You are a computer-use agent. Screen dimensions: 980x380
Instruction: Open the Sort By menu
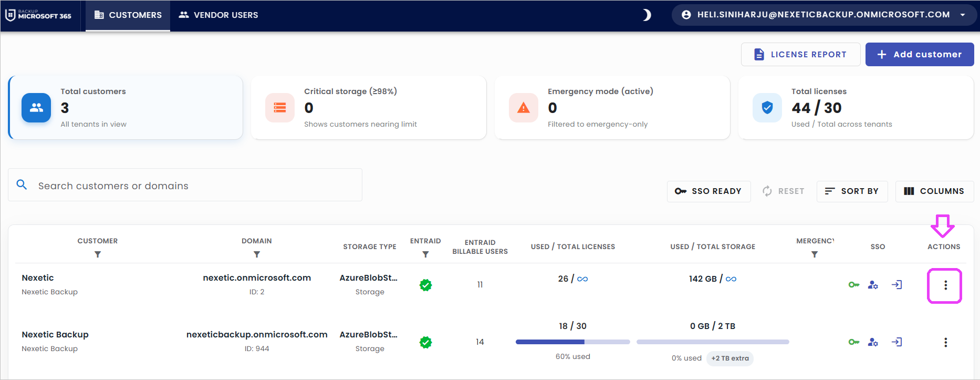(x=852, y=191)
